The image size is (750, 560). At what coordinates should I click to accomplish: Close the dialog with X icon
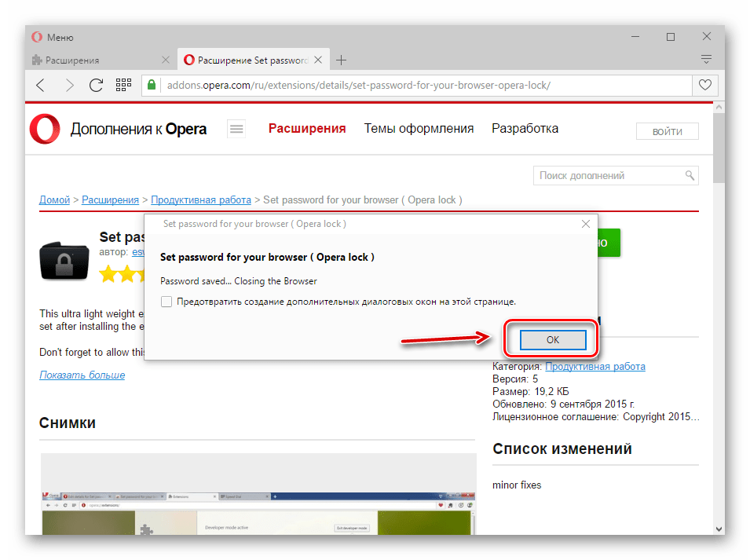585,224
